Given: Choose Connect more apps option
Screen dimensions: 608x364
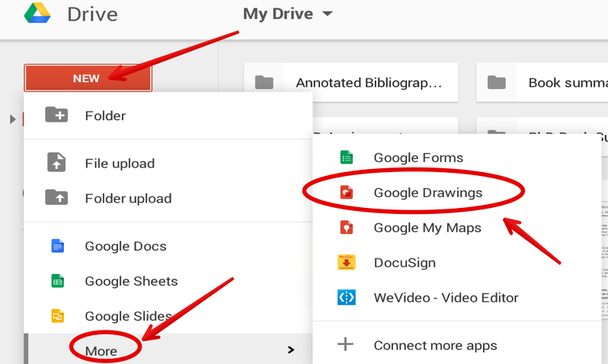Looking at the screenshot, I should (457, 345).
